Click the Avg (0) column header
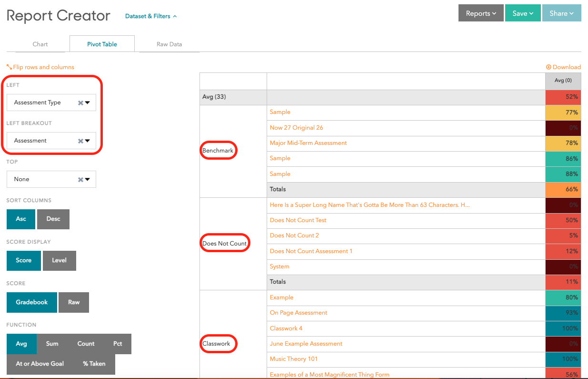588x379 pixels. point(563,81)
